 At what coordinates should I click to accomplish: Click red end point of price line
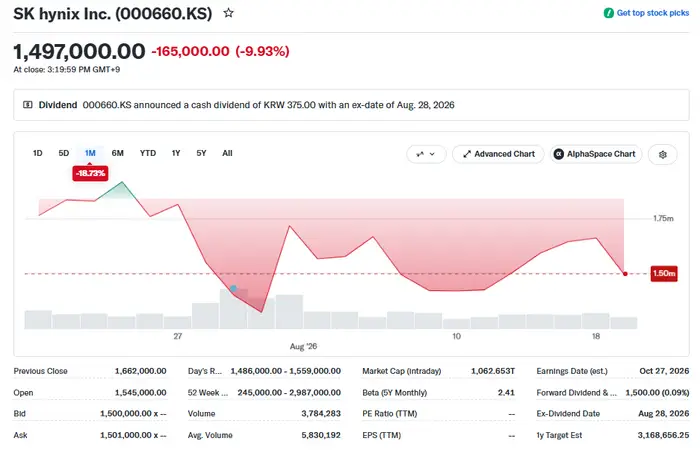pos(625,274)
